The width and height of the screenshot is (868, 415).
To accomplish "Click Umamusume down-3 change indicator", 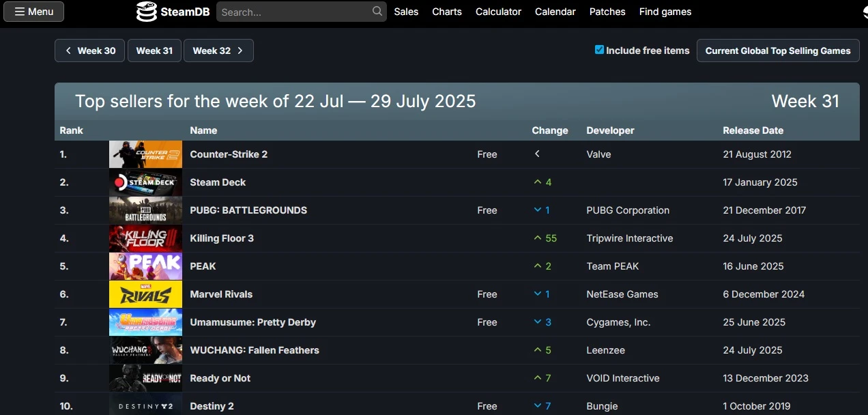I will click(x=542, y=322).
